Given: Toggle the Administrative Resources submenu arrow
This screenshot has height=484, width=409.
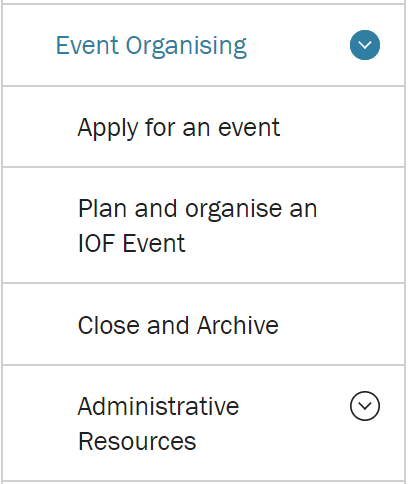Looking at the screenshot, I should point(365,406).
